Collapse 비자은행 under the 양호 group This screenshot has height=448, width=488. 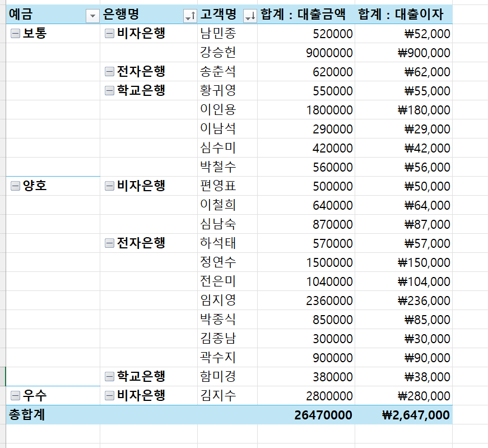110,186
